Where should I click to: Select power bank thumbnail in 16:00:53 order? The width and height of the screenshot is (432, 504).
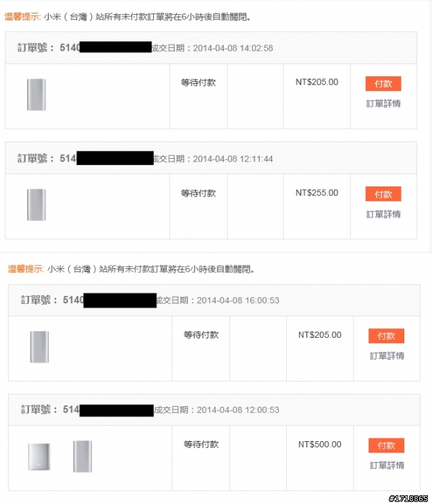[39, 347]
